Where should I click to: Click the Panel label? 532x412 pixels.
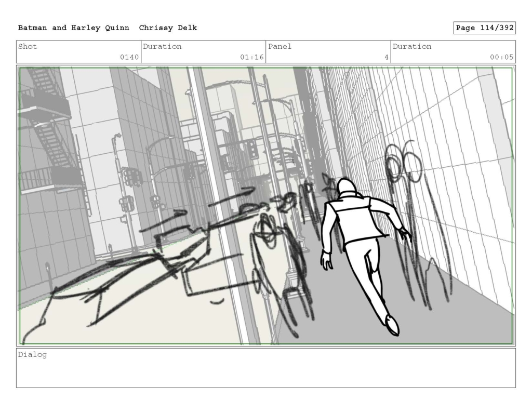coord(280,46)
